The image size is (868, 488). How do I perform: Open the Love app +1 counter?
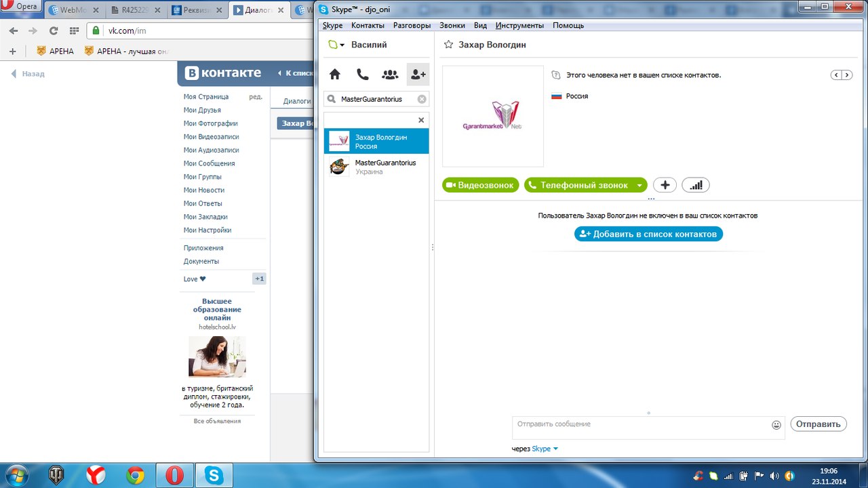259,279
